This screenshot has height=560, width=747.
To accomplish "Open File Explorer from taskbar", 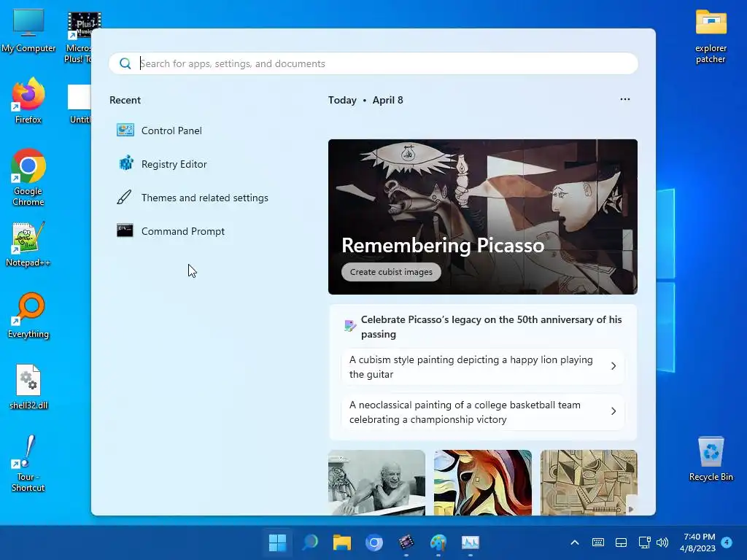I will point(341,542).
